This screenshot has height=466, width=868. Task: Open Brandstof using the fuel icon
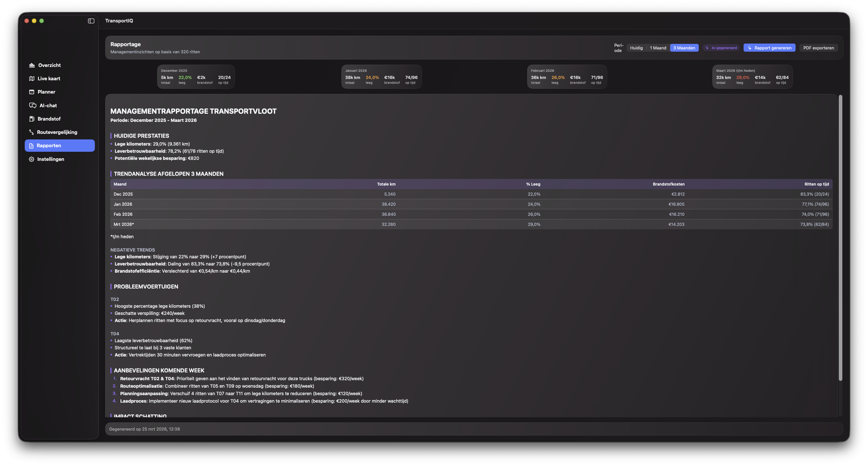(32, 119)
